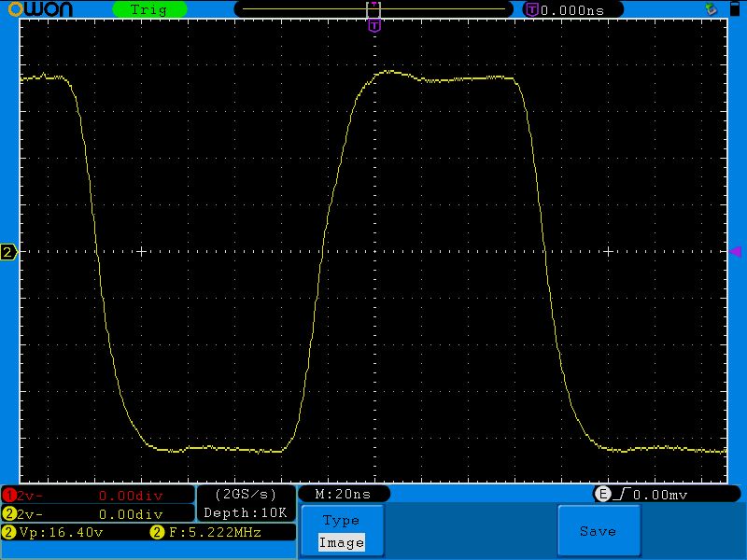
Task: Click the horizontal memory position bar
Action: pyautogui.click(x=373, y=9)
